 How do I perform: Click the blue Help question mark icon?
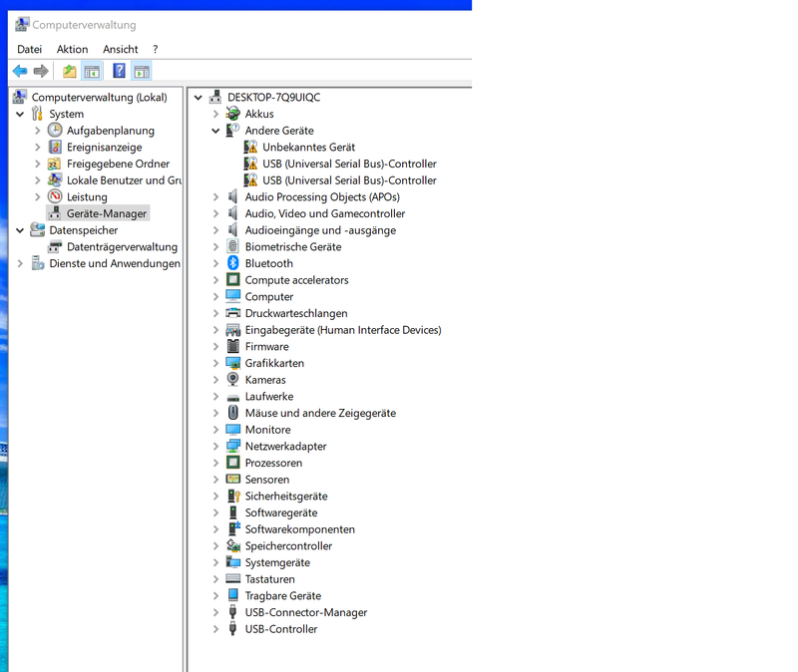coord(119,71)
